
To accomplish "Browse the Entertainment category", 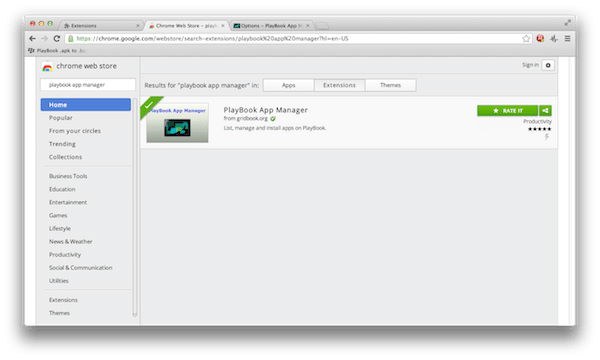I will click(x=68, y=202).
